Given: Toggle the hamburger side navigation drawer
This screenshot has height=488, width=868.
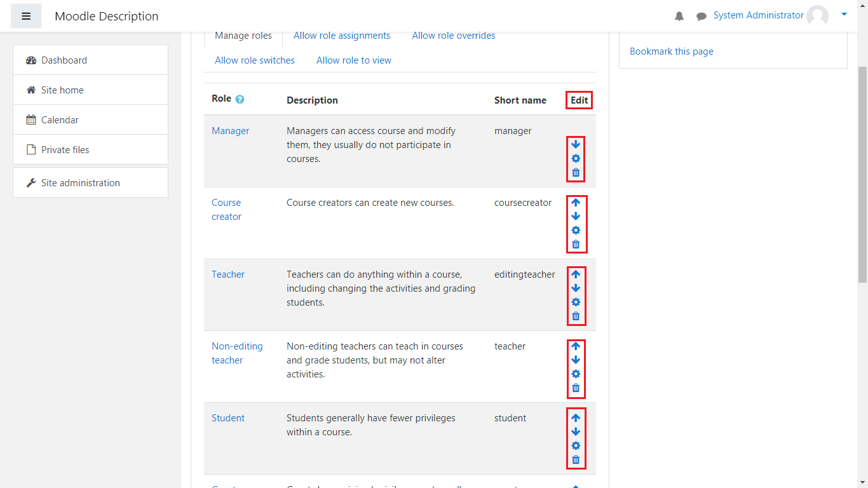Looking at the screenshot, I should coord(26,16).
